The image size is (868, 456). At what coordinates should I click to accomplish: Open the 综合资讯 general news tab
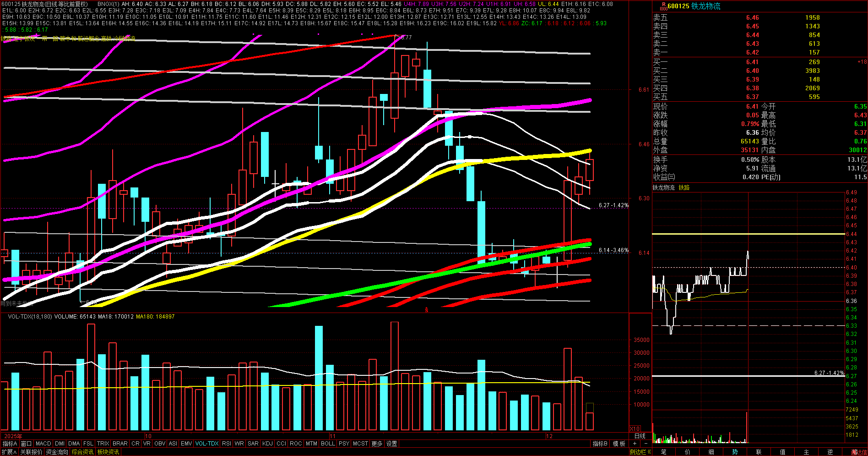coord(82,452)
